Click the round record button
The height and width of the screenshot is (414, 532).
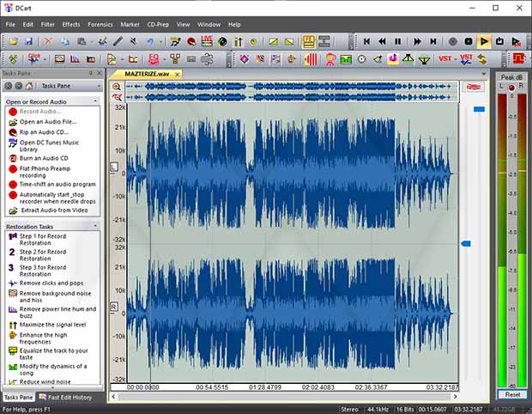click(452, 41)
